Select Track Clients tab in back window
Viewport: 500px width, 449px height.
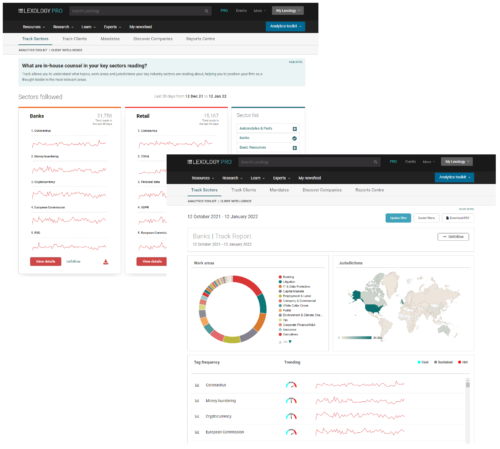click(x=74, y=39)
